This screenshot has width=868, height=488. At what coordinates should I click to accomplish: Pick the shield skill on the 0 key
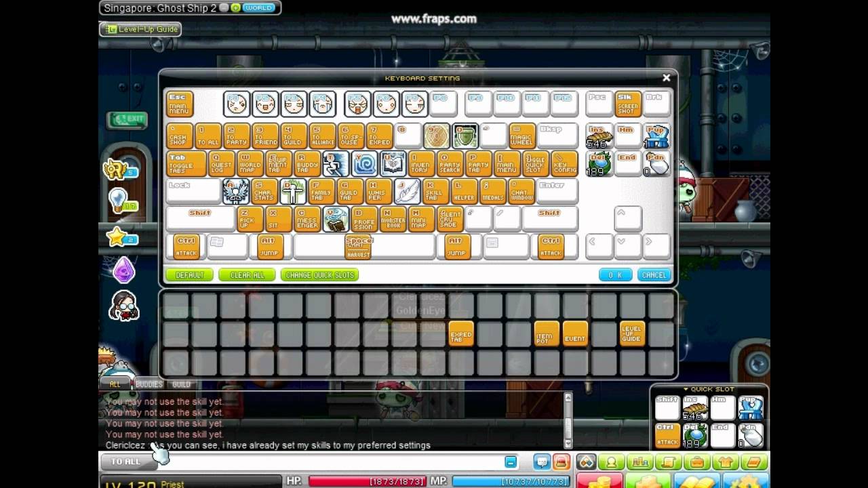pos(465,136)
